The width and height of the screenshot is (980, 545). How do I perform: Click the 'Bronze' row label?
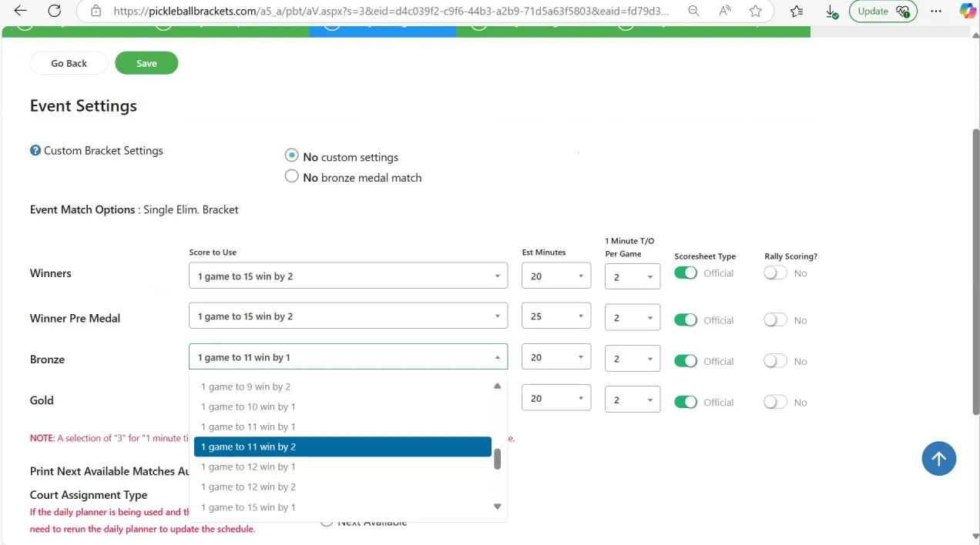pyautogui.click(x=47, y=359)
